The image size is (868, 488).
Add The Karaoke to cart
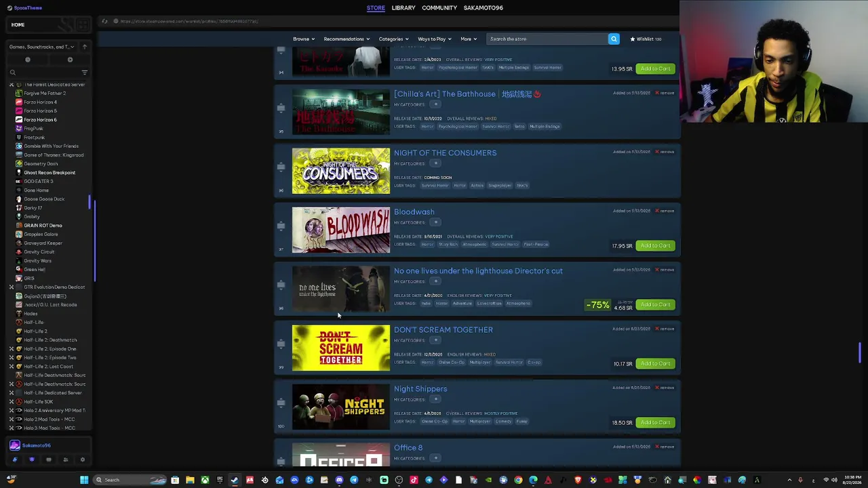click(x=655, y=68)
